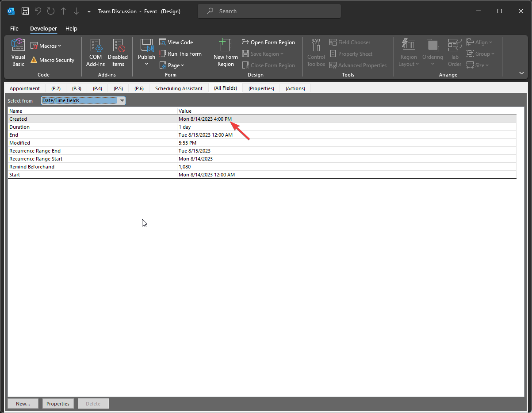
Task: Open Disabled Items list
Action: coord(118,52)
